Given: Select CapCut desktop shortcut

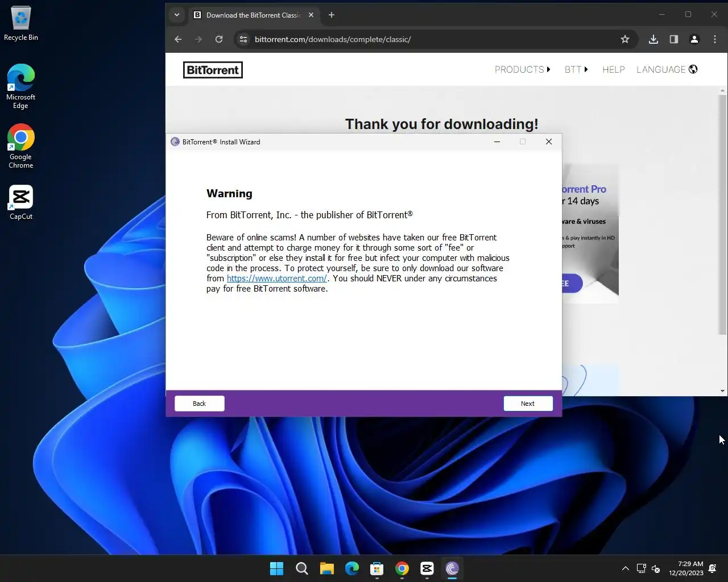Looking at the screenshot, I should [x=21, y=202].
